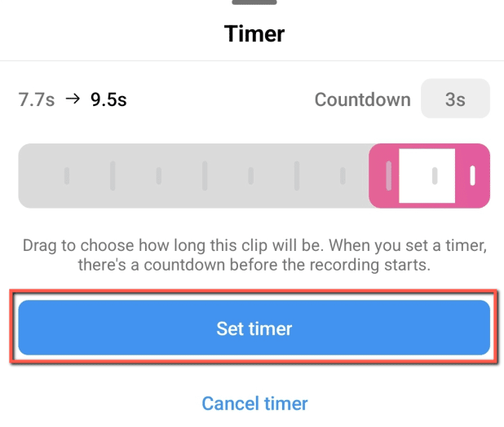Click the second tick mark on the gray track
The image size is (504, 427).
[x=113, y=175]
